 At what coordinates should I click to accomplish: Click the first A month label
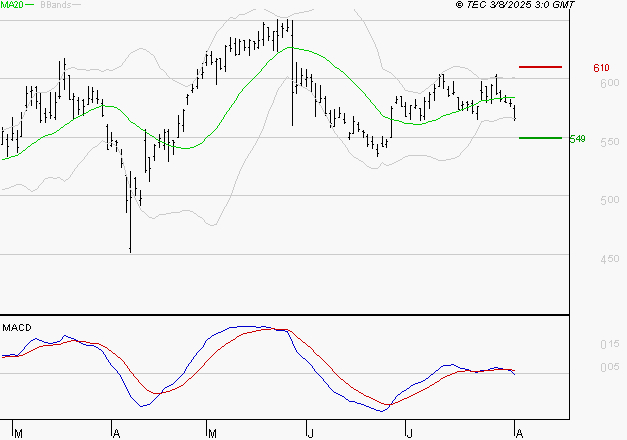[x=116, y=434]
